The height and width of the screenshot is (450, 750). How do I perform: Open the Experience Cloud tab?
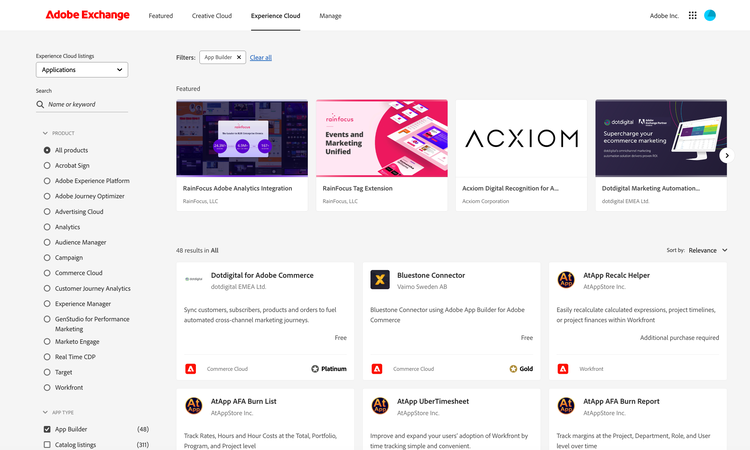coord(276,16)
